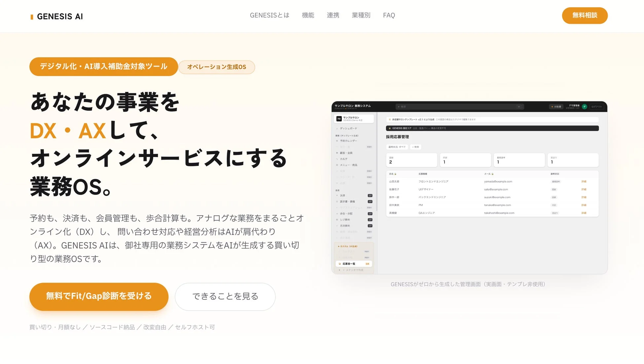Go to the 連携 section
This screenshot has height=364, width=644.
pos(333,15)
